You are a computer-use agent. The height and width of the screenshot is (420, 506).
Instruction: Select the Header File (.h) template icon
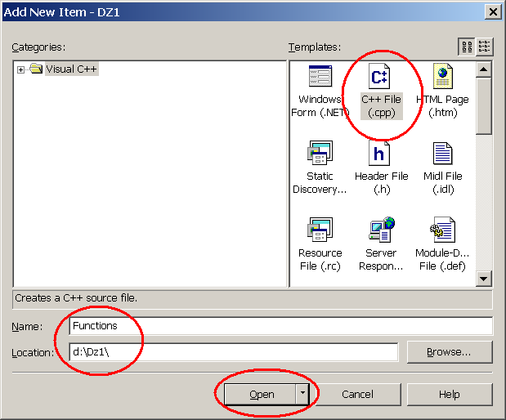pos(379,153)
